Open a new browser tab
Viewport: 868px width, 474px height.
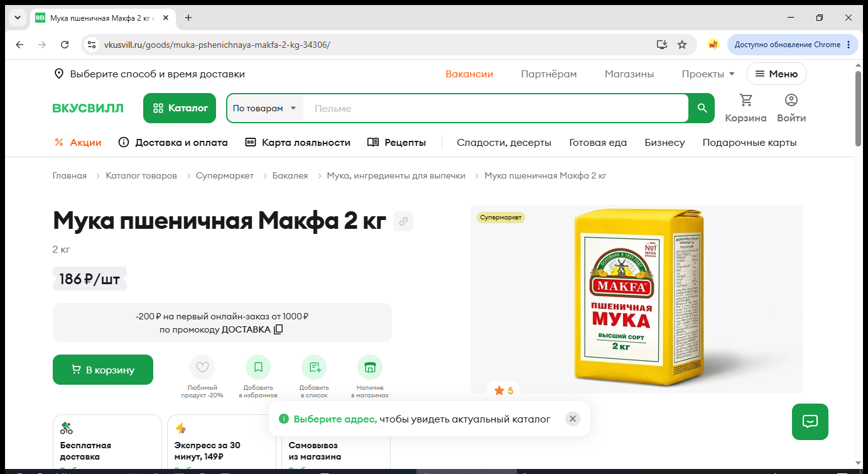188,18
